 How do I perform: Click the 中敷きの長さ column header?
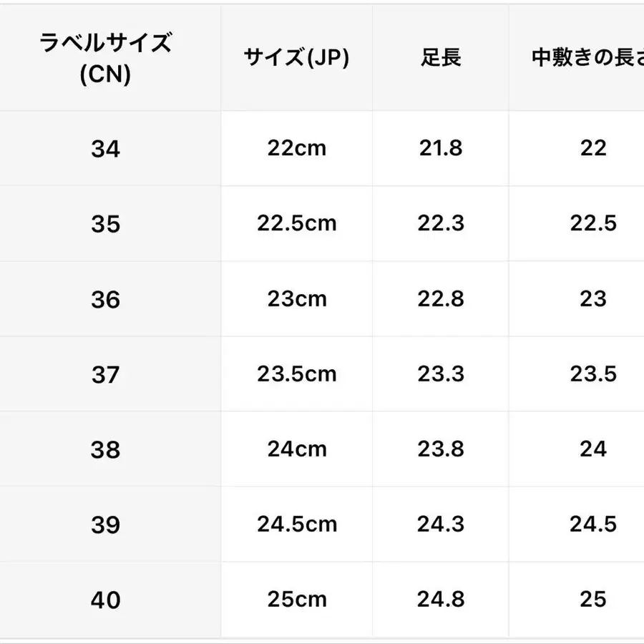tap(587, 59)
